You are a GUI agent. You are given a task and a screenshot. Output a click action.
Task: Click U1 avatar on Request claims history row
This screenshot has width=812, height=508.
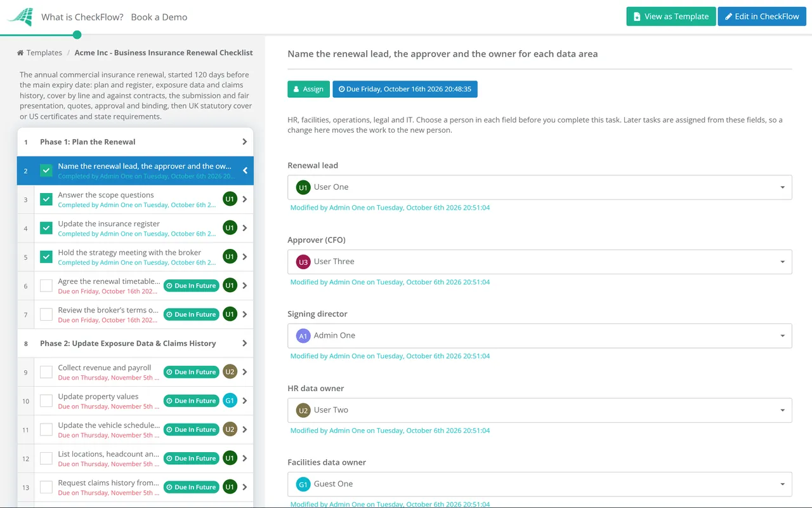(x=230, y=487)
